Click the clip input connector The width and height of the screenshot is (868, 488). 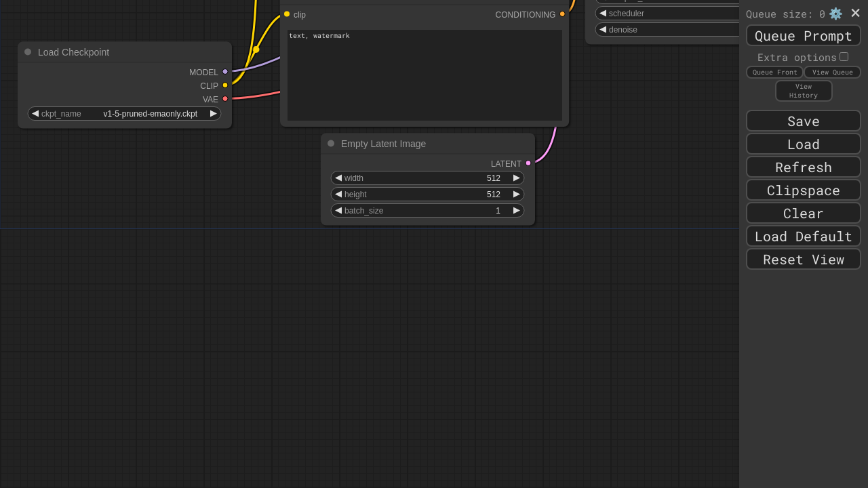(x=287, y=14)
